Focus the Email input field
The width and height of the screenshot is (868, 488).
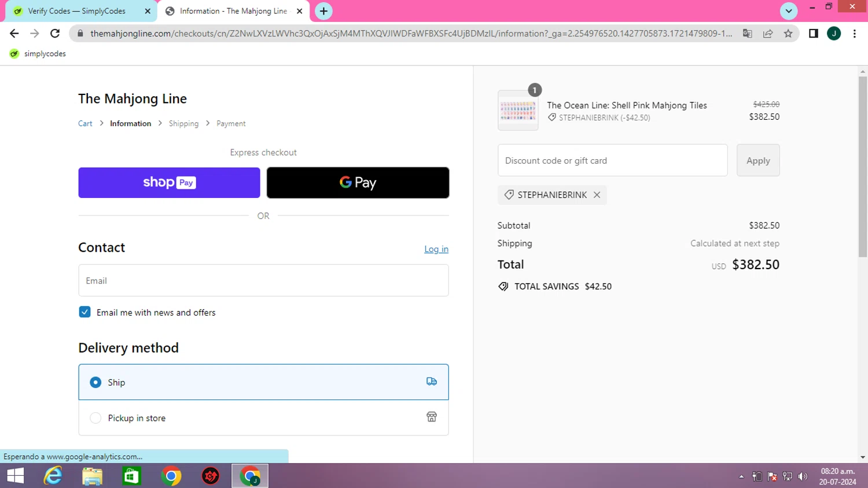(x=263, y=281)
